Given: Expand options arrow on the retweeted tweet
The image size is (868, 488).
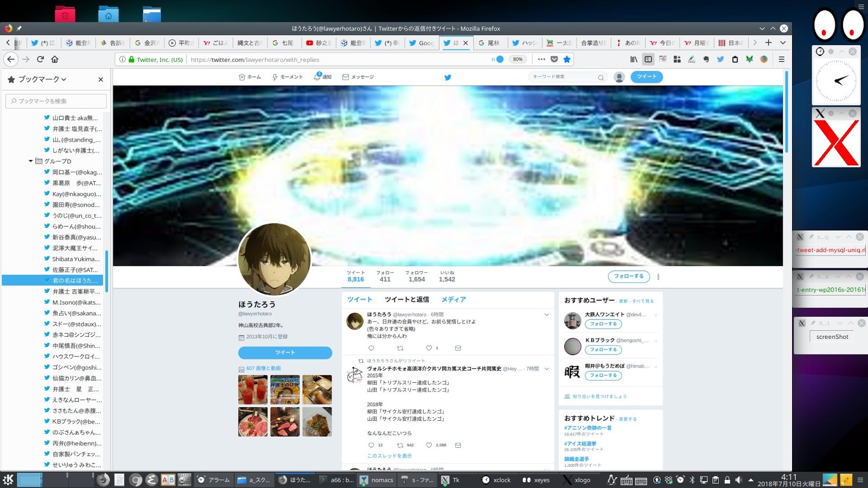Looking at the screenshot, I should point(547,369).
